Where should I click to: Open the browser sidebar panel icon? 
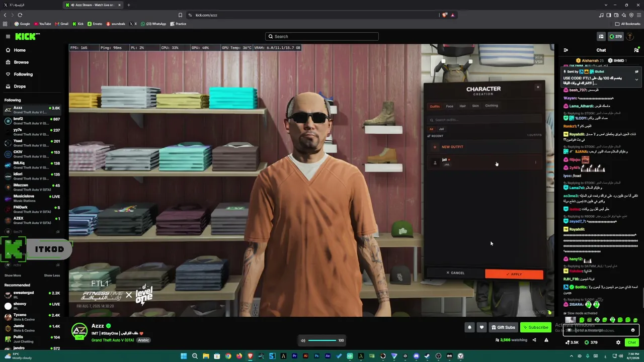coord(608,15)
